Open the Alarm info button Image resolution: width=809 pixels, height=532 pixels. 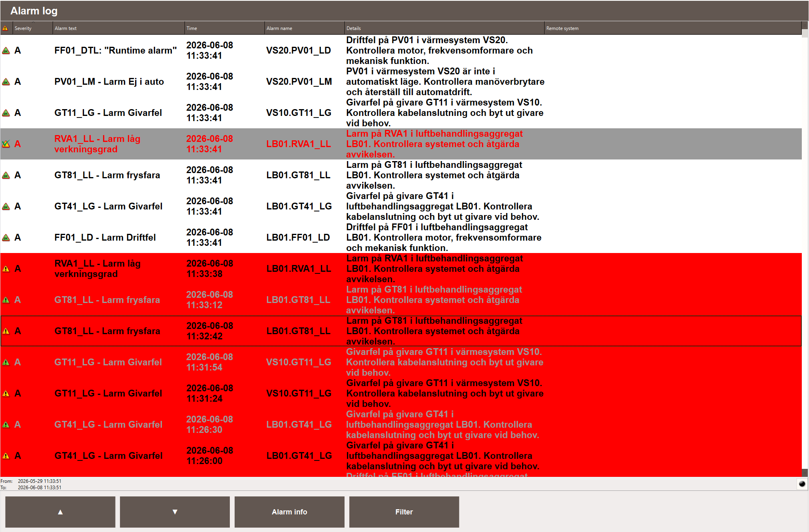coord(289,512)
